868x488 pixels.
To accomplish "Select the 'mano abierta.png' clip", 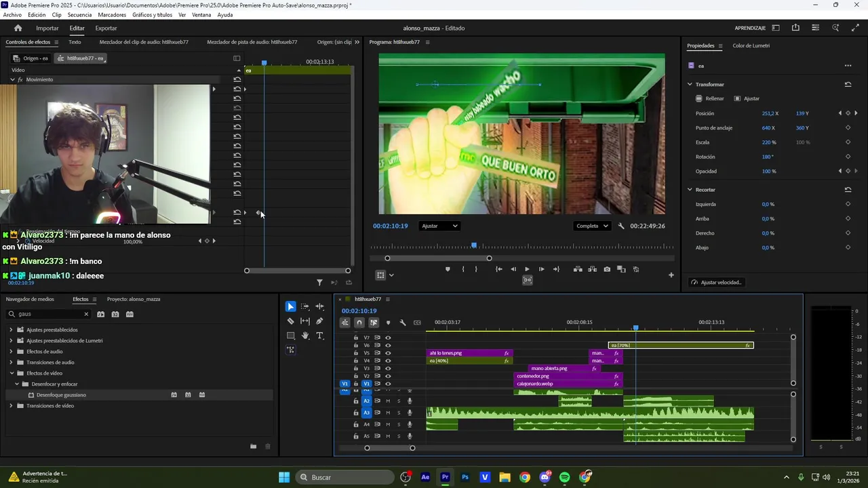I will 564,368.
